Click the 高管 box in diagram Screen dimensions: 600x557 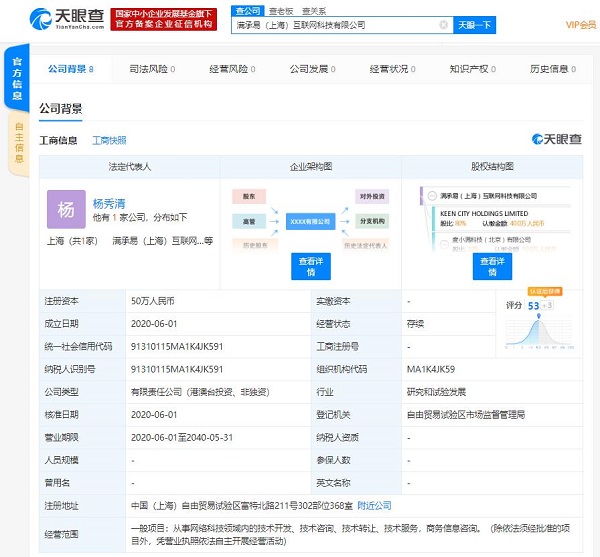(249, 221)
